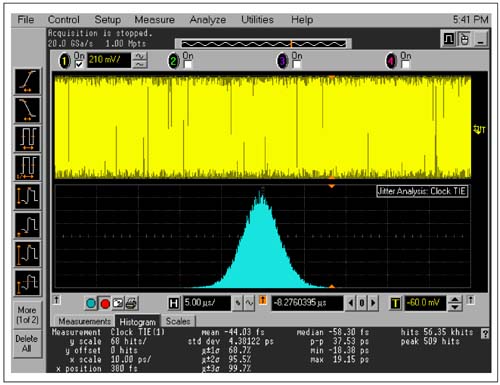Click the trigger level marker beside the waveform

[x=479, y=129]
